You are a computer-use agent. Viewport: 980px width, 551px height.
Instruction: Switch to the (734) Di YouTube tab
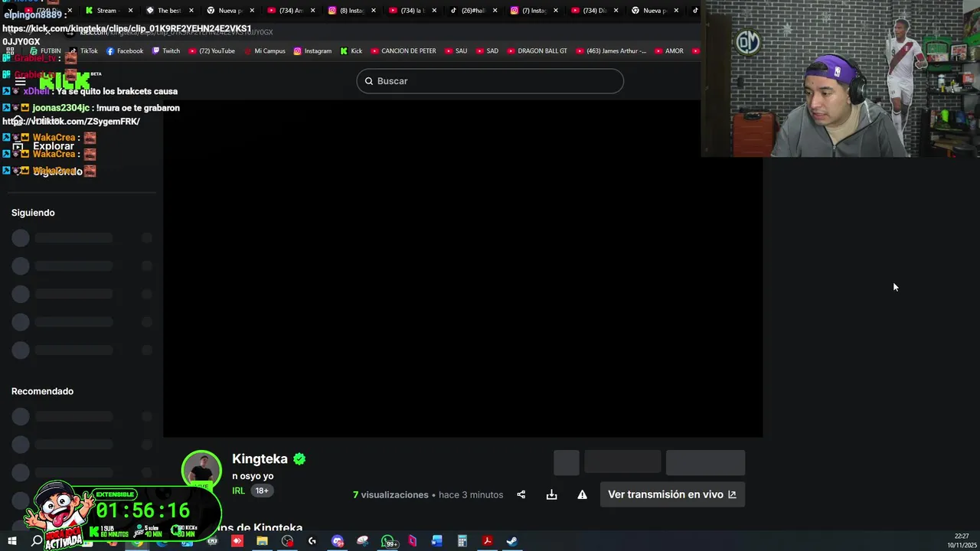[x=595, y=11]
